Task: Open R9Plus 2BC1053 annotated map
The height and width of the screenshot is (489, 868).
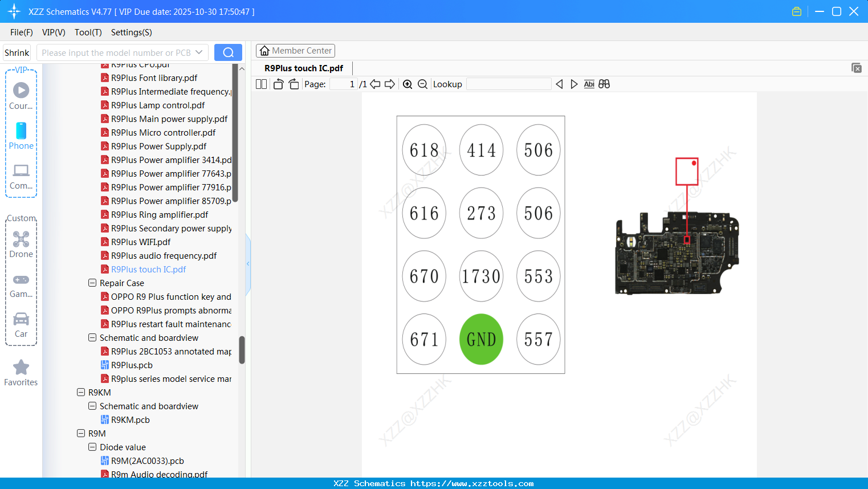Action: click(x=166, y=352)
